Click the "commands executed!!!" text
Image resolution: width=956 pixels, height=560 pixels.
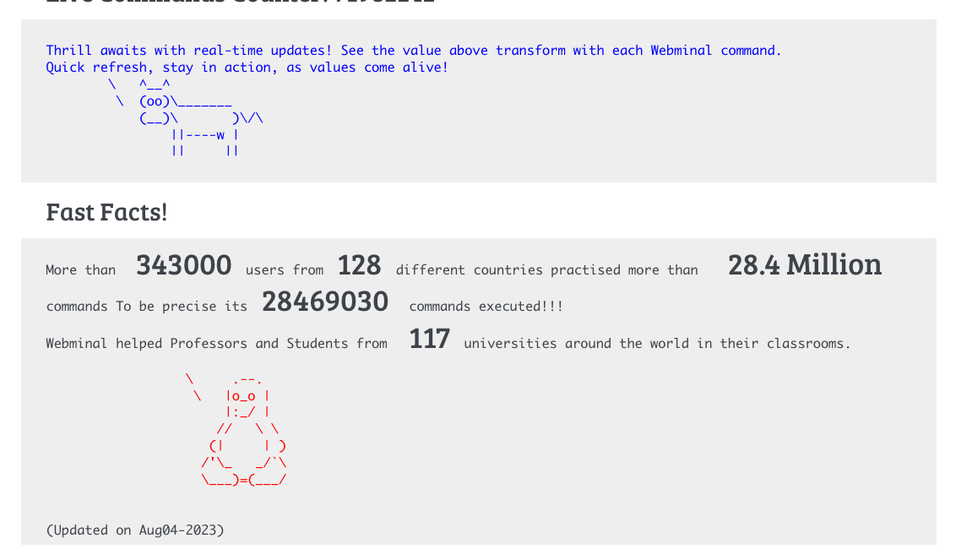click(x=486, y=307)
